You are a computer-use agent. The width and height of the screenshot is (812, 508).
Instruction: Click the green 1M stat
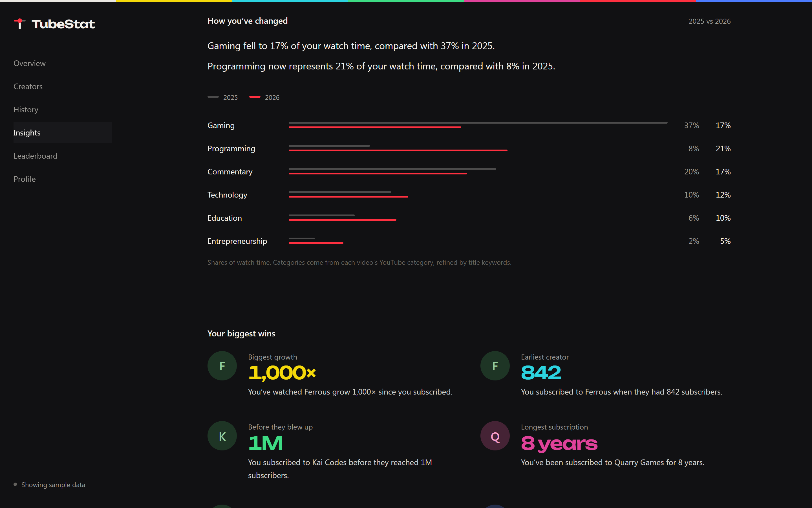point(265,443)
